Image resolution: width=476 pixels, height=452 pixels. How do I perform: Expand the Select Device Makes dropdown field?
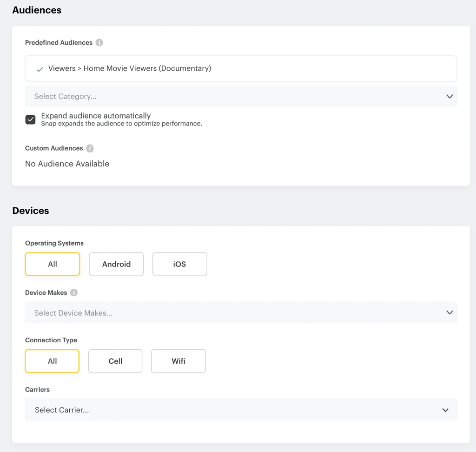click(232, 312)
